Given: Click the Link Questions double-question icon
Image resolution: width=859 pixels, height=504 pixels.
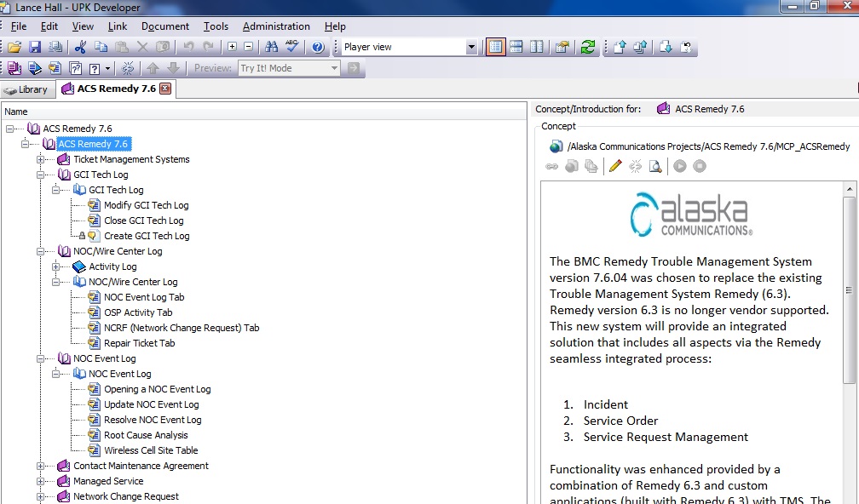Looking at the screenshot, I should coord(76,68).
